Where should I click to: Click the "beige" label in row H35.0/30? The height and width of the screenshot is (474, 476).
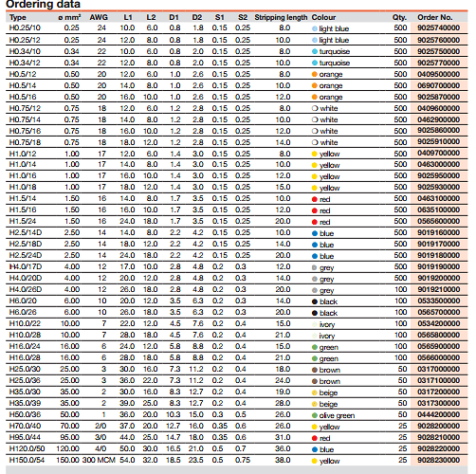click(328, 392)
